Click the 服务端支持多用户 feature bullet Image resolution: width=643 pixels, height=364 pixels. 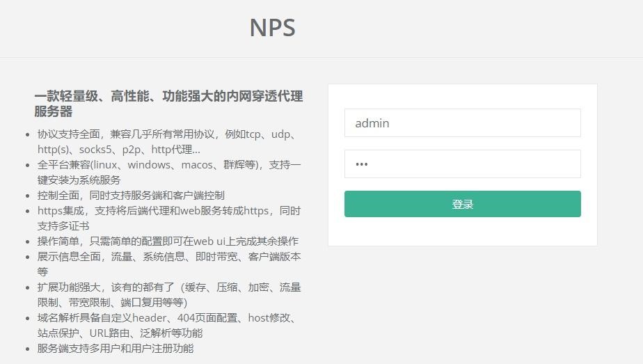[116, 349]
